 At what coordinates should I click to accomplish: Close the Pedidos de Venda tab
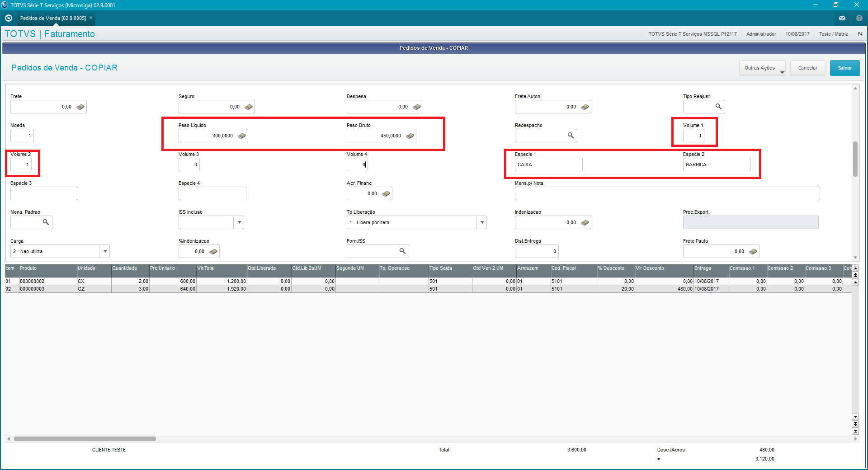(x=91, y=18)
